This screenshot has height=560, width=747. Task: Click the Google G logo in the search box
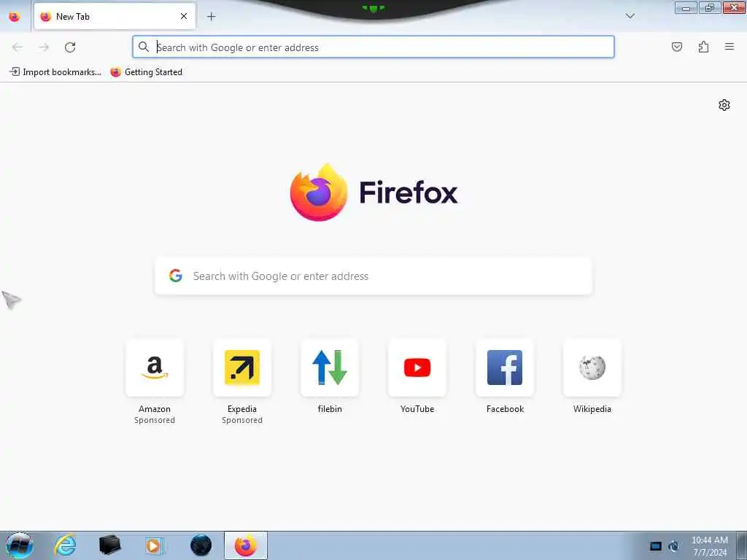(x=176, y=276)
